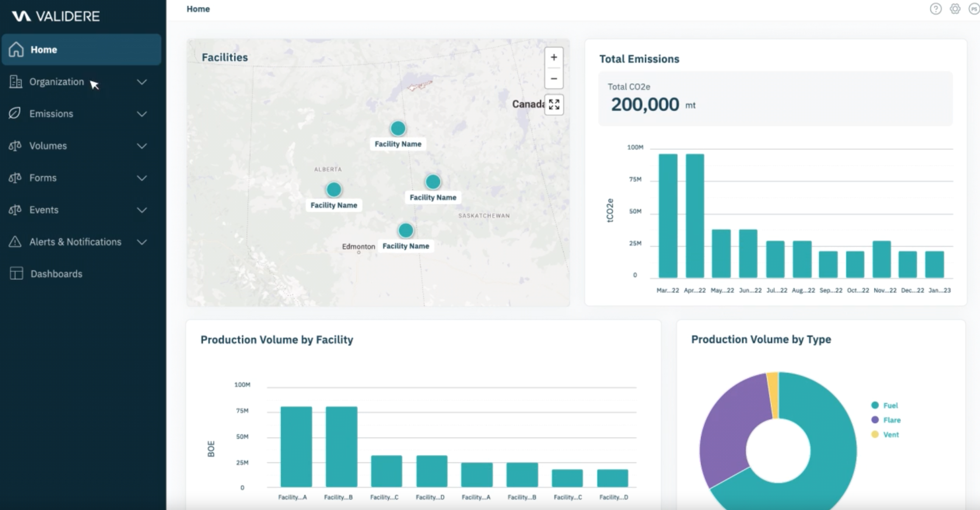The image size is (980, 510).
Task: Select the Nov...22 emissions bar
Action: coord(882,259)
